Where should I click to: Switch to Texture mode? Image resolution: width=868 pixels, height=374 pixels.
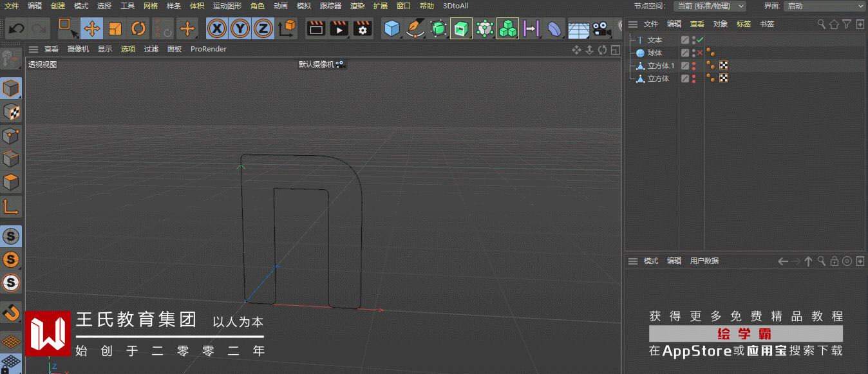(x=11, y=113)
